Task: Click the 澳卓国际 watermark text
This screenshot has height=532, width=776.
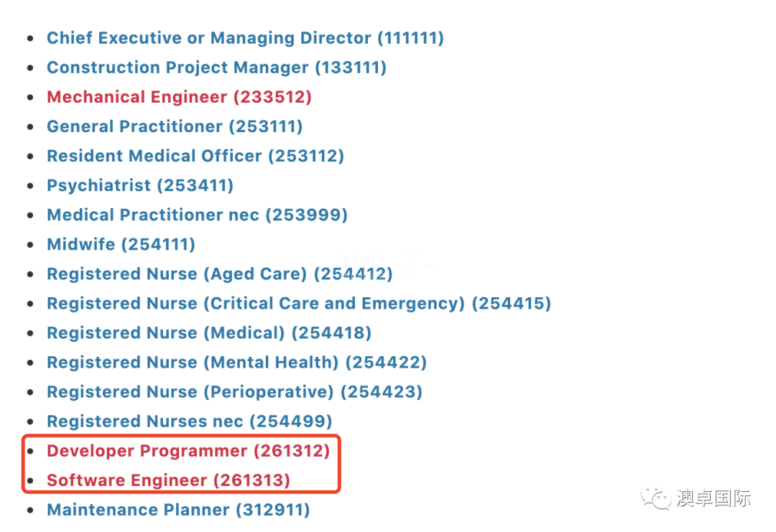Action: pos(713,498)
